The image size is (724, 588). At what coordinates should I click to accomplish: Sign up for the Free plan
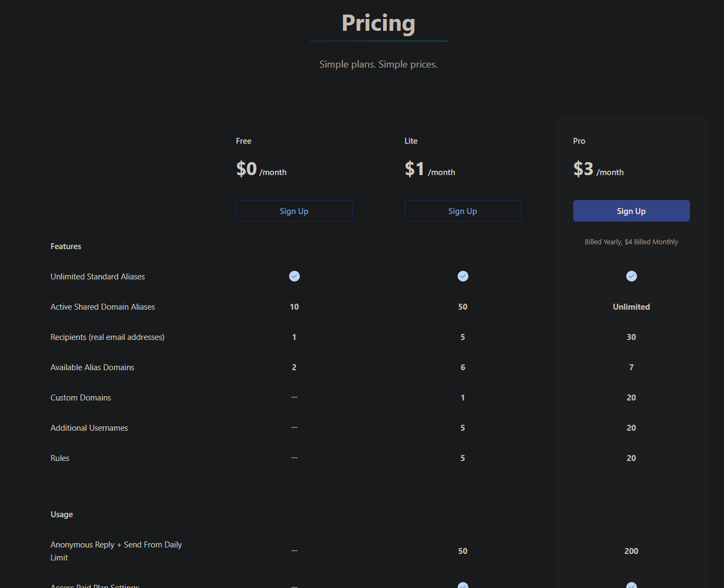point(294,211)
